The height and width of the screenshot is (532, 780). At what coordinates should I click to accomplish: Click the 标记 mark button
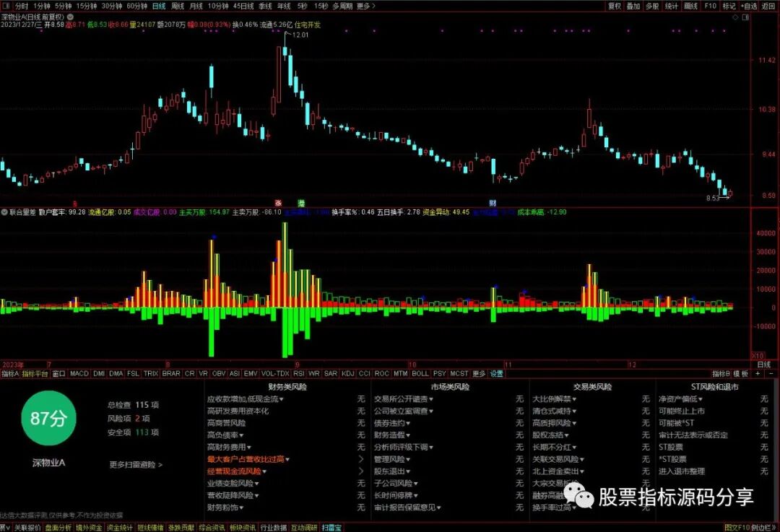pyautogui.click(x=729, y=6)
